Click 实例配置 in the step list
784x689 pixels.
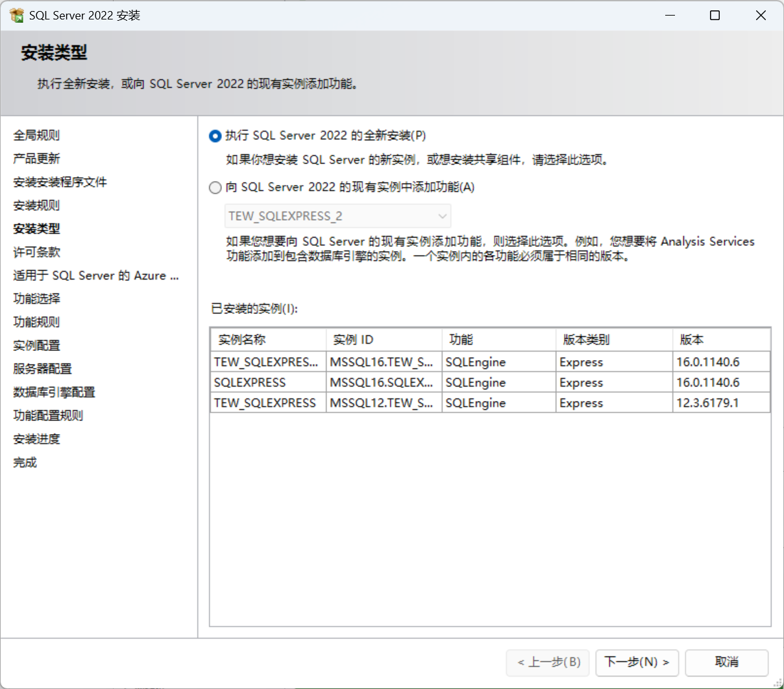coord(36,345)
